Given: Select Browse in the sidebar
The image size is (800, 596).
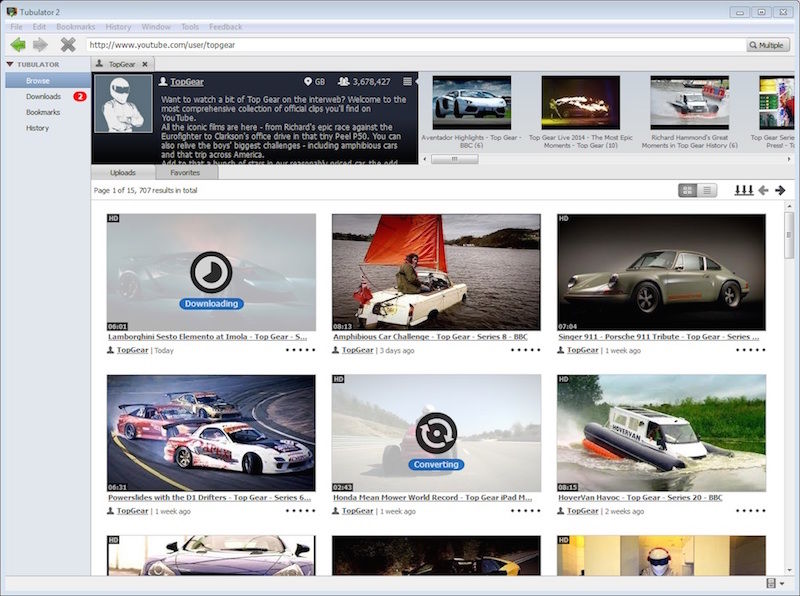Looking at the screenshot, I should click(x=48, y=80).
